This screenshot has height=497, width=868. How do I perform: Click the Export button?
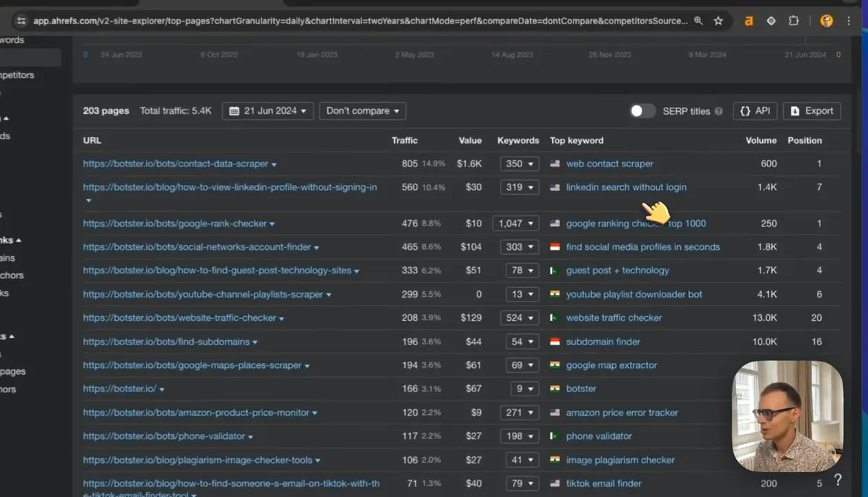(x=811, y=111)
